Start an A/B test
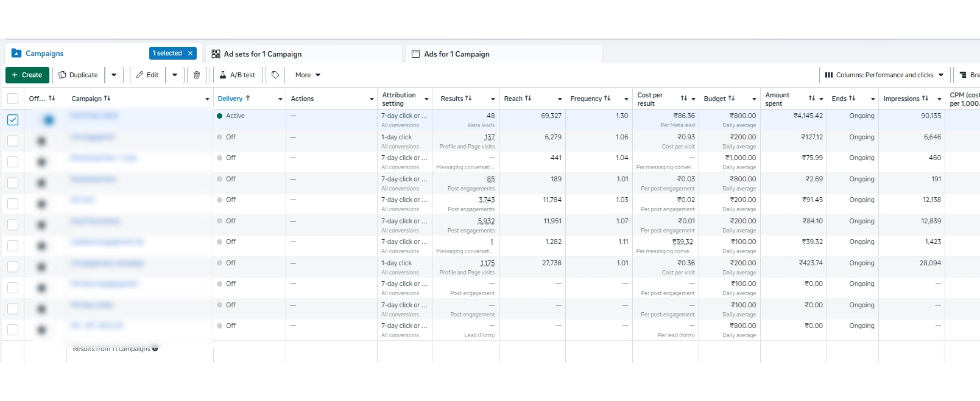The width and height of the screenshot is (980, 401). point(238,75)
